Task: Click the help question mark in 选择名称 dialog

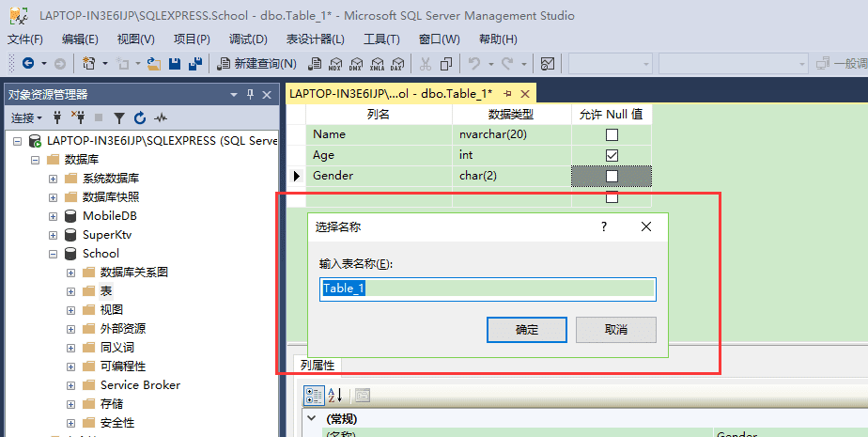Action: [604, 226]
